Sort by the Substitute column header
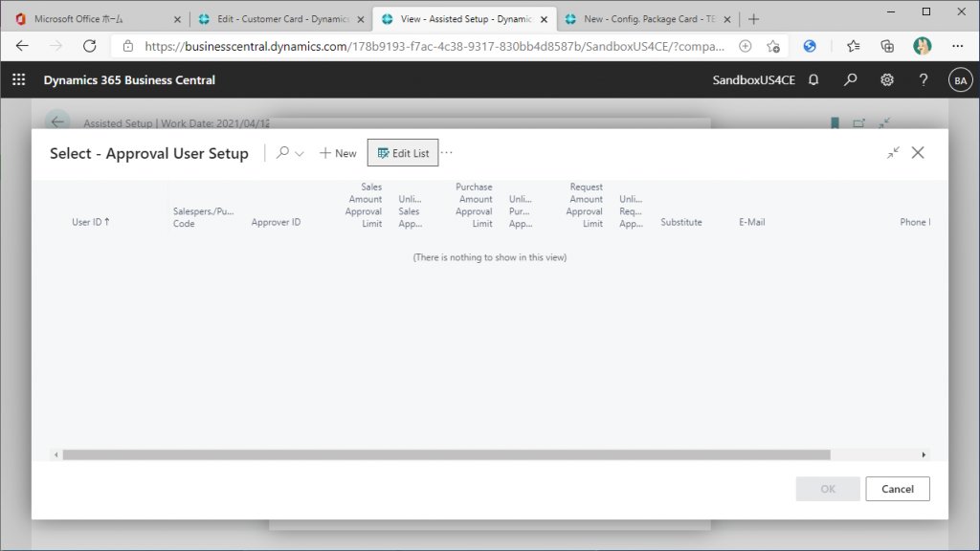980x551 pixels. point(681,222)
